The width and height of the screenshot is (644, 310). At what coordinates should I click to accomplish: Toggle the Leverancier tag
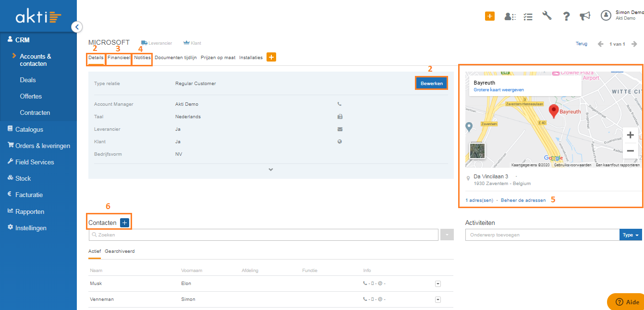coord(157,43)
